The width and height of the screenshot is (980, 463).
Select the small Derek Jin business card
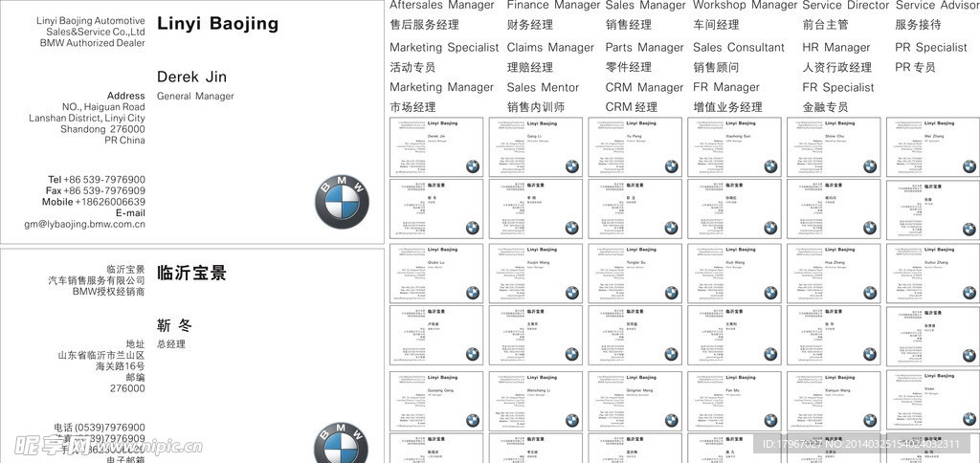[436, 147]
